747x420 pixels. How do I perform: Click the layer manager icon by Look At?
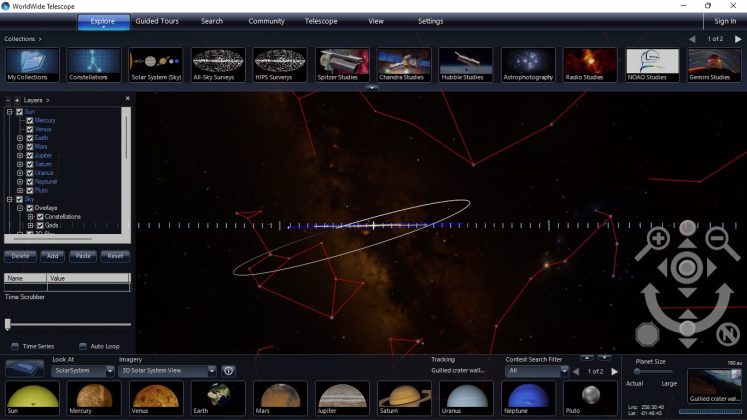point(24,369)
